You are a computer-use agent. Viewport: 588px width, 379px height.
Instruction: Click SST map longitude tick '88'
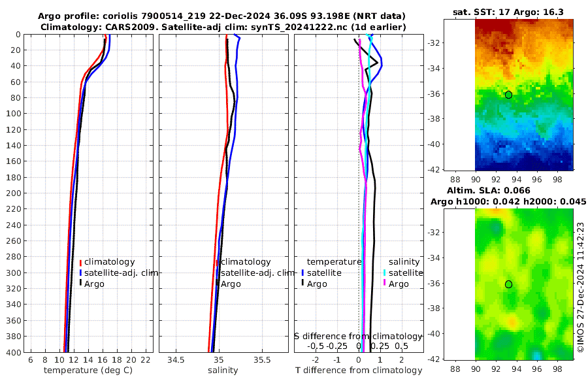(x=455, y=180)
